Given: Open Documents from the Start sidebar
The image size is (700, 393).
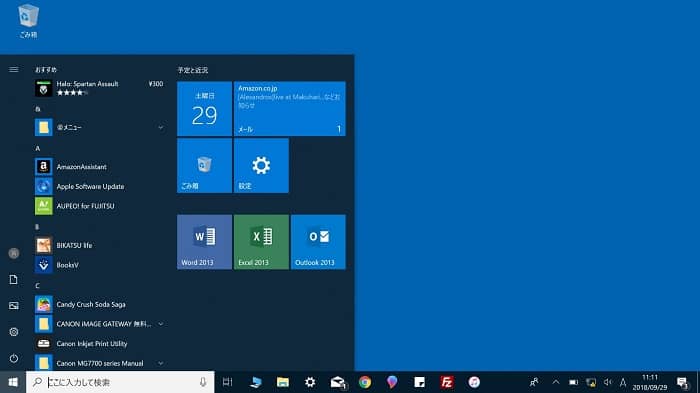Looking at the screenshot, I should (x=14, y=280).
